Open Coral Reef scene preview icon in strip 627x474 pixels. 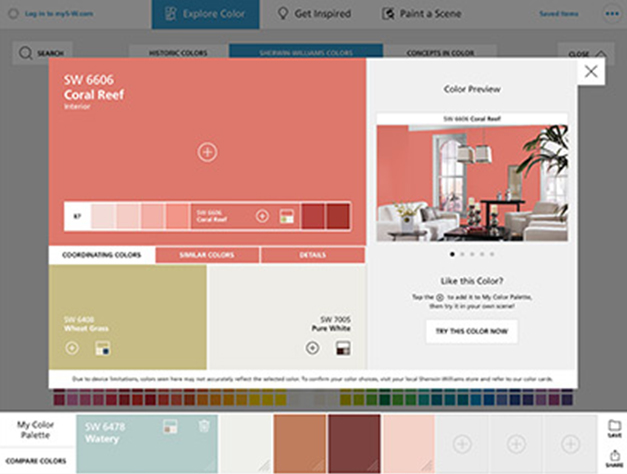[x=287, y=216]
